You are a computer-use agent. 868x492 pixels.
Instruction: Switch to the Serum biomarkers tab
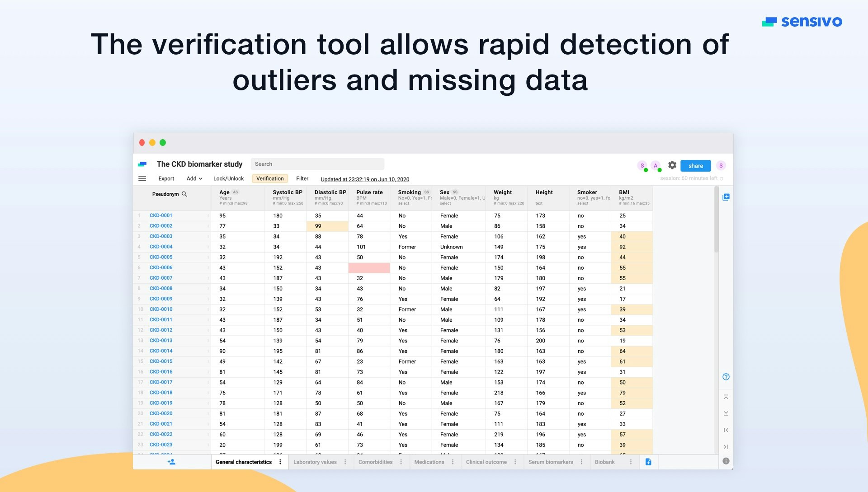550,462
